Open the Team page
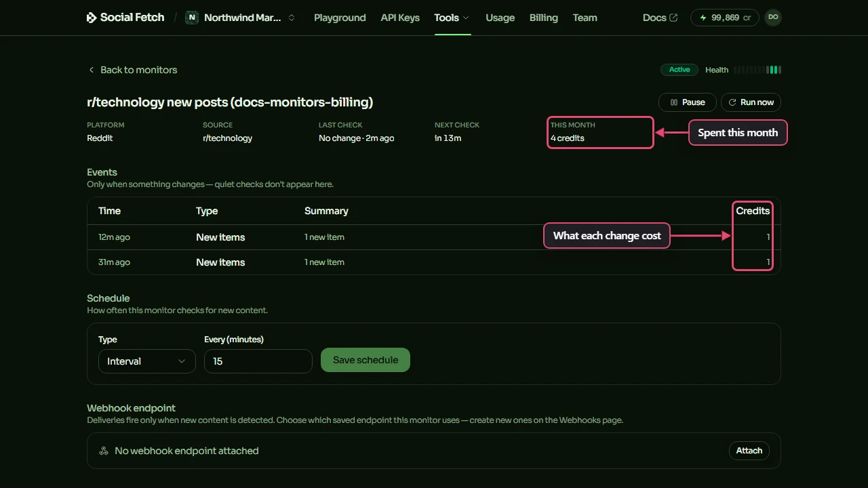 (x=585, y=18)
